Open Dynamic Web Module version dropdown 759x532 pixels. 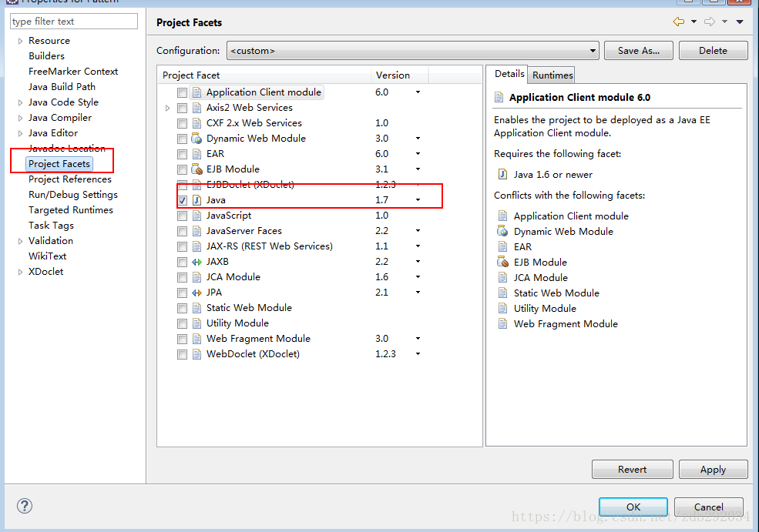point(418,139)
